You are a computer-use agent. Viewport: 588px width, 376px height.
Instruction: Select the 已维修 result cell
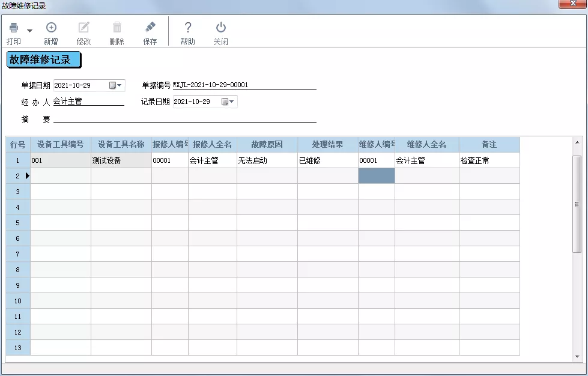coord(328,160)
